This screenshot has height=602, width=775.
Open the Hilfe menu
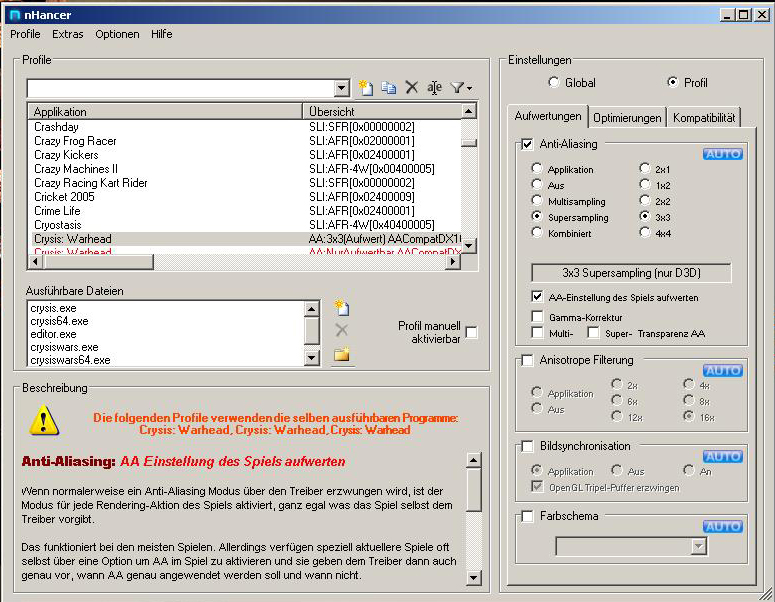coord(162,34)
